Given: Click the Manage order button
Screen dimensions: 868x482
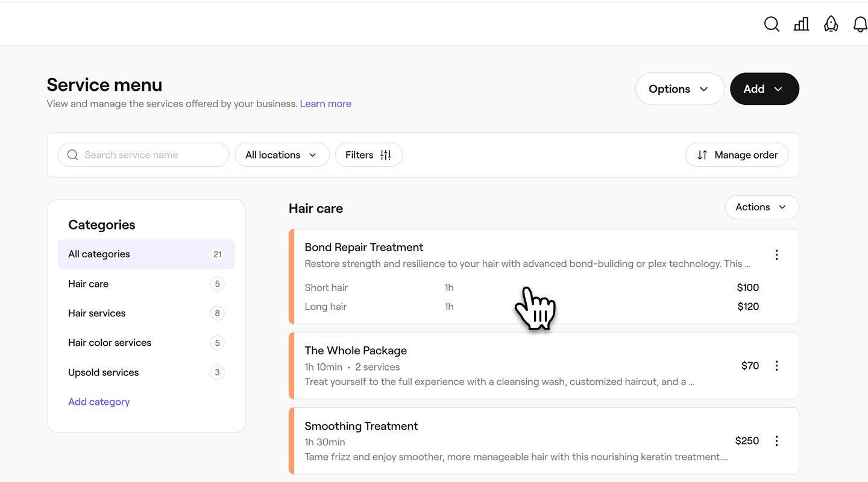Looking at the screenshot, I should tap(737, 155).
